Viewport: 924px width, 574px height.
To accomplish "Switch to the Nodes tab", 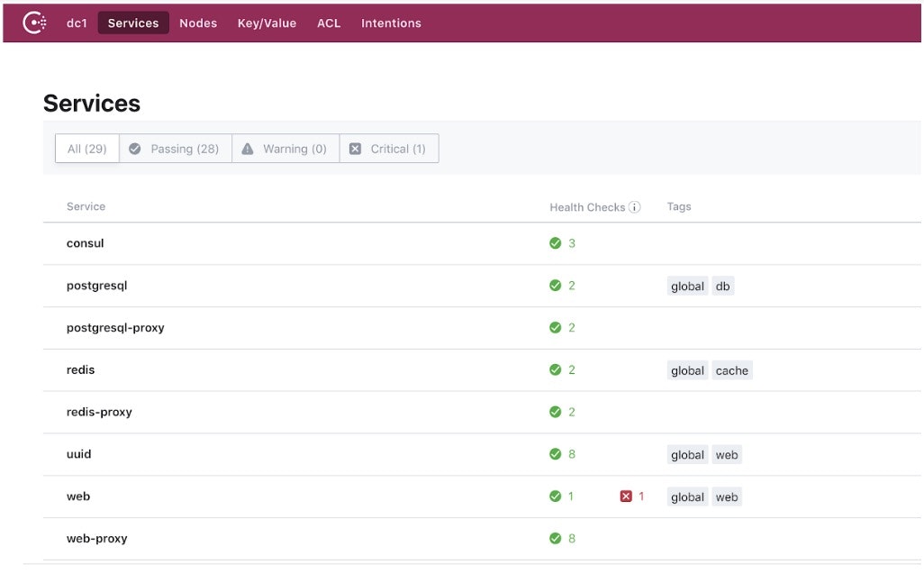I will [x=198, y=23].
